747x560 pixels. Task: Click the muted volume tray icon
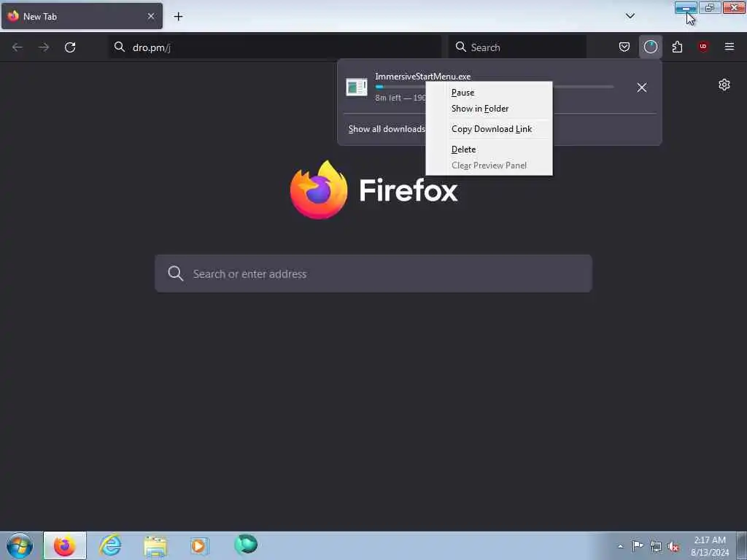tap(673, 547)
